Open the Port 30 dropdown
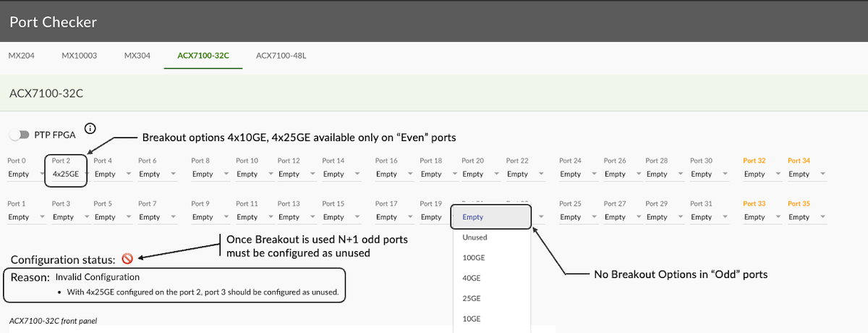 tap(710, 174)
